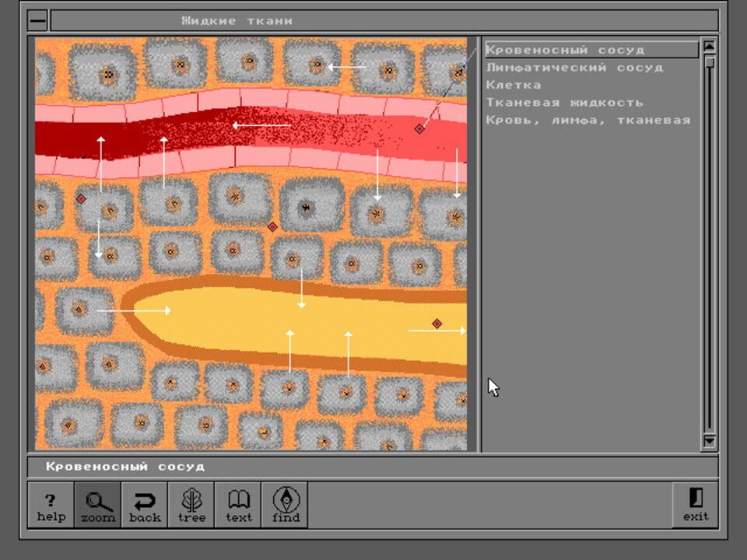Image resolution: width=747 pixels, height=560 pixels.
Task: Choose 'Тканевая жидкость' from the list
Action: pos(566,102)
